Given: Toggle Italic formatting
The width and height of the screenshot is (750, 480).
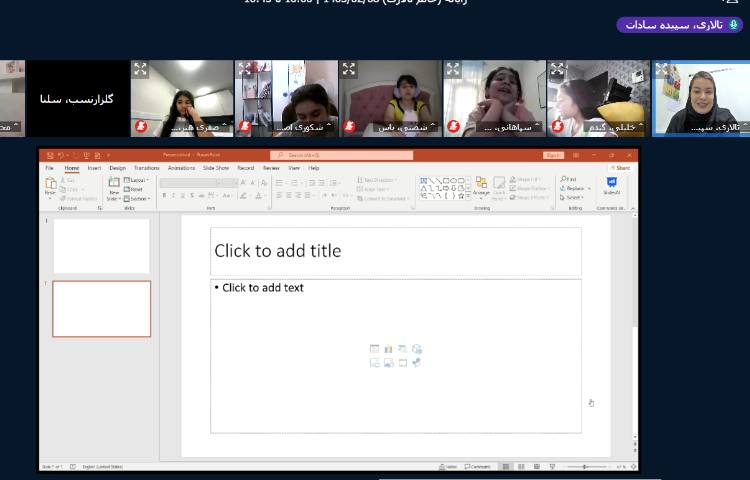Looking at the screenshot, I should pos(173,196).
